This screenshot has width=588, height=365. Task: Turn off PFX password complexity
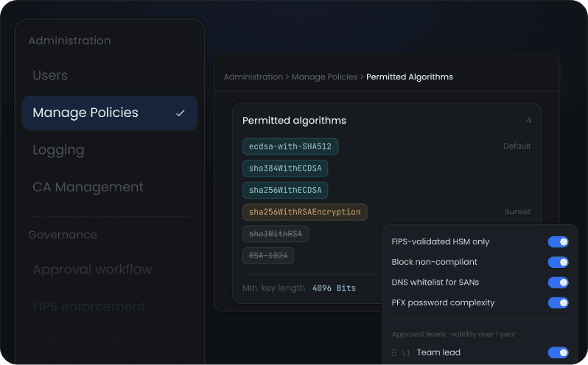558,302
